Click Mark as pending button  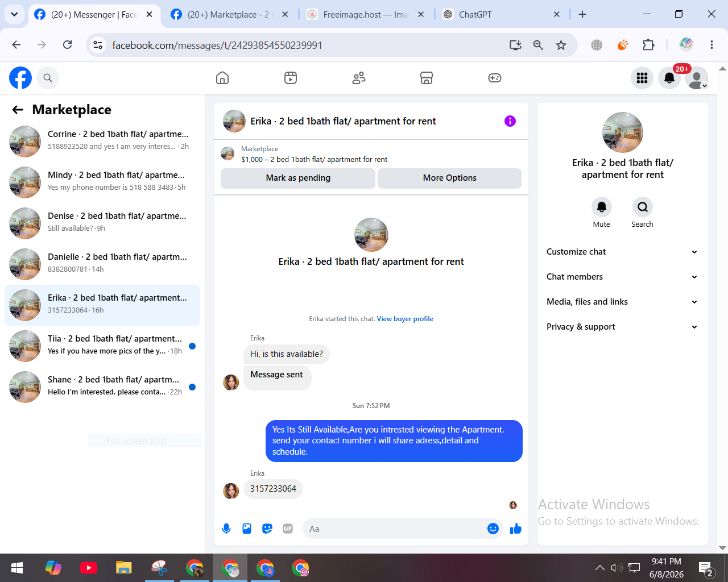coord(298,178)
